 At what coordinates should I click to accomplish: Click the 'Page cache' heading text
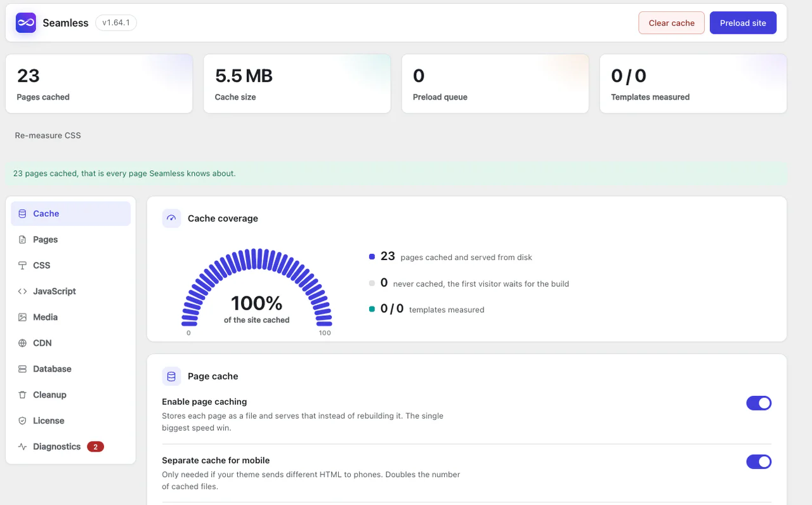213,376
